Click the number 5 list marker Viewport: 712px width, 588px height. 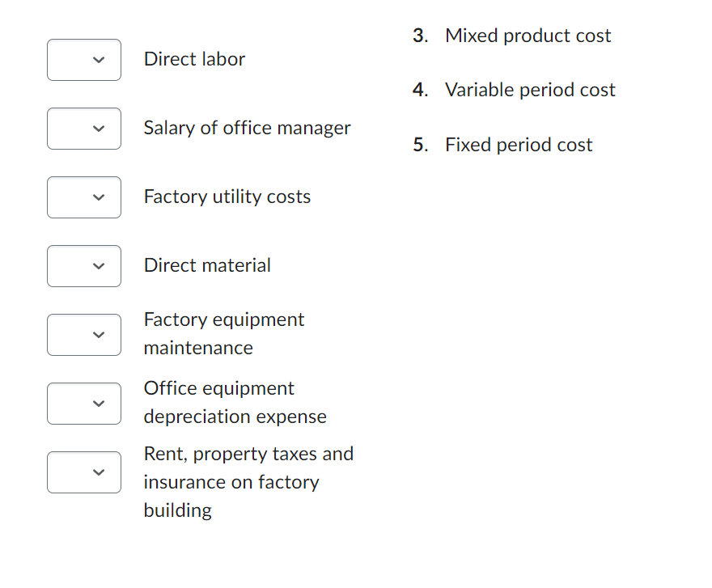pyautogui.click(x=419, y=145)
